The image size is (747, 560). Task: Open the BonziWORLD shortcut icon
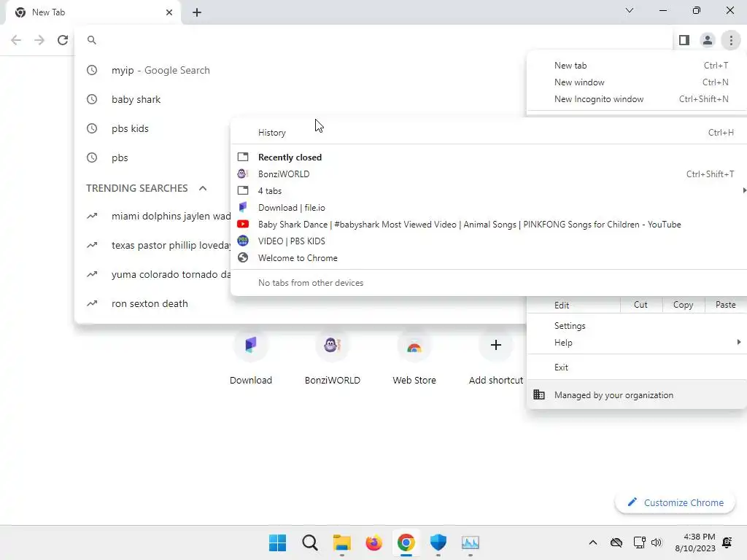coord(333,345)
